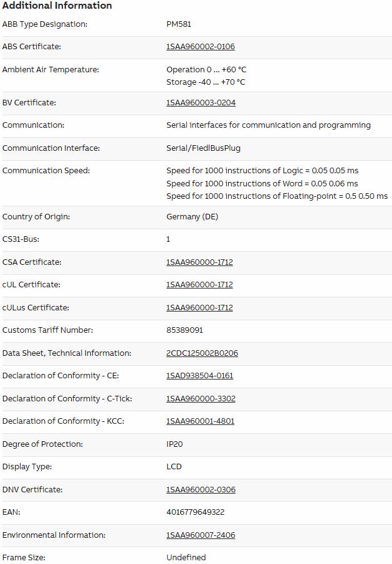Viewport: 392px width, 564px height.
Task: Click the EAN label
Action: (11, 512)
